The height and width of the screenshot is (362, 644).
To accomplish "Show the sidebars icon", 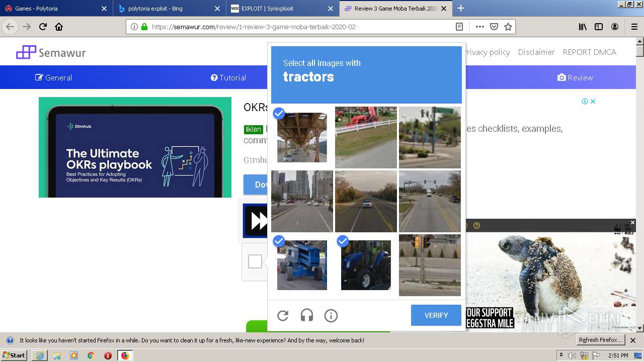I will click(x=599, y=27).
